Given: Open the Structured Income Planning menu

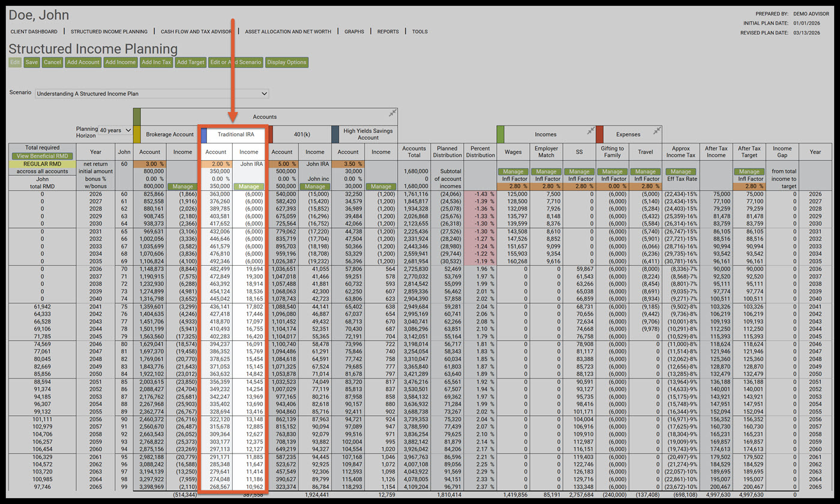Looking at the screenshot, I should tap(109, 31).
